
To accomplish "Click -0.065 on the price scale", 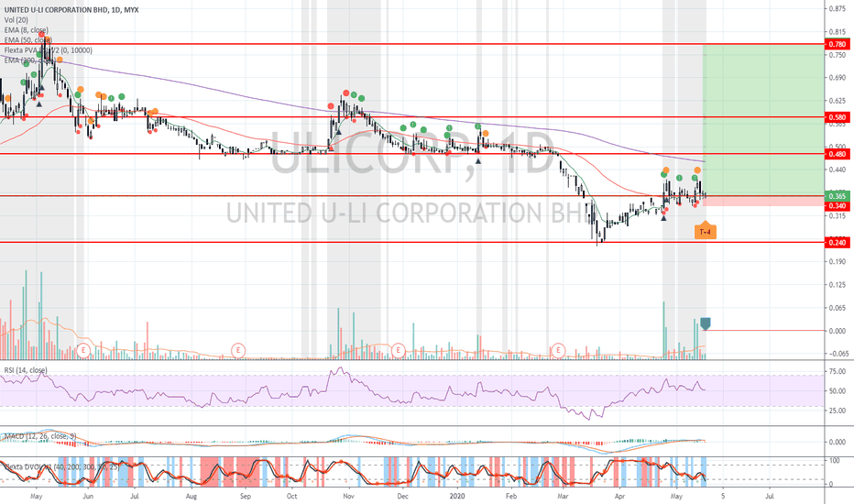I will [837, 354].
